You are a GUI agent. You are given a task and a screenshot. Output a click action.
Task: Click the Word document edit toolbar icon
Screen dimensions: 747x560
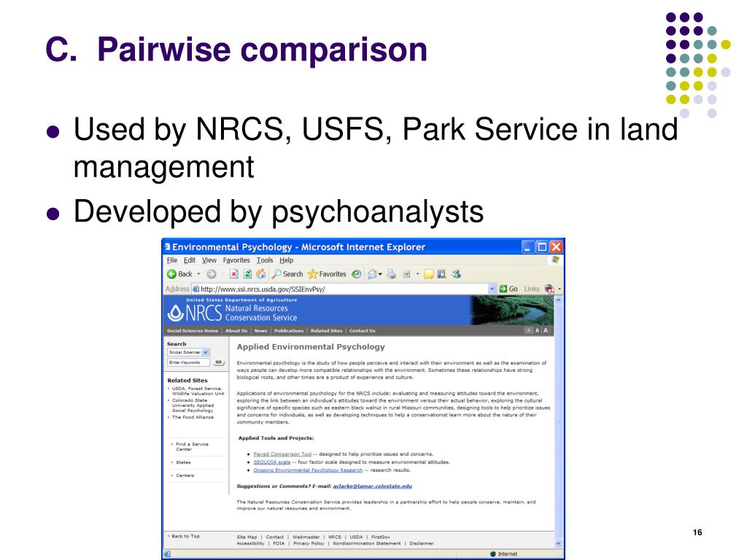point(406,274)
